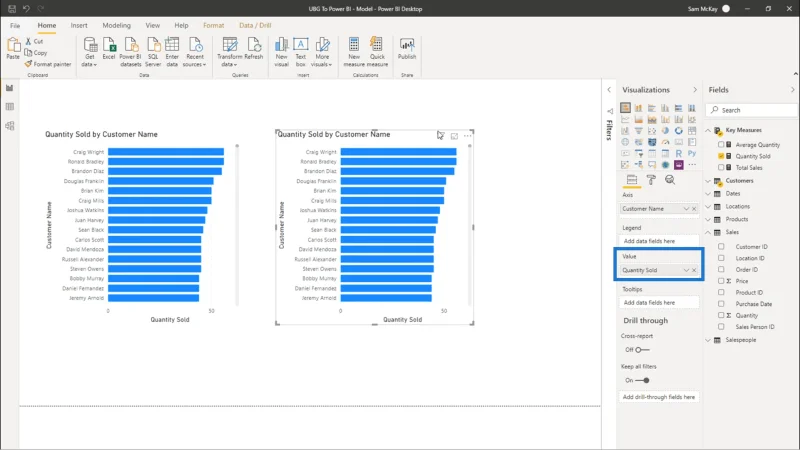800x450 pixels.
Task: Click the SQL Server source button
Action: (153, 52)
